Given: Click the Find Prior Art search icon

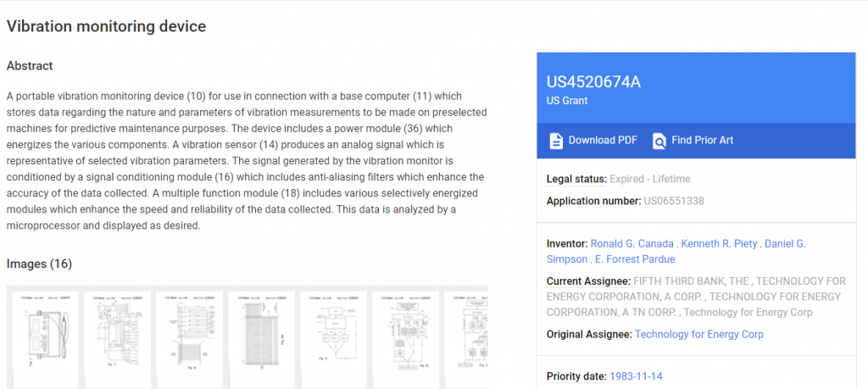Looking at the screenshot, I should (659, 141).
